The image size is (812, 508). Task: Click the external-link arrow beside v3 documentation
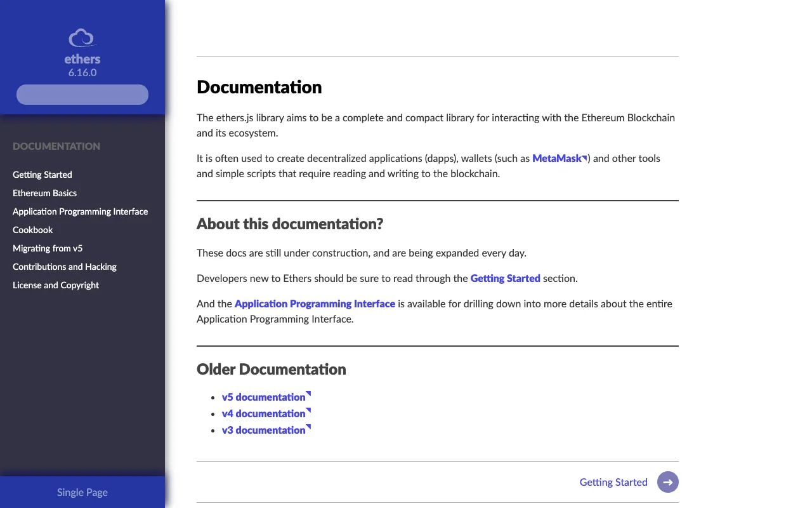[308, 426]
